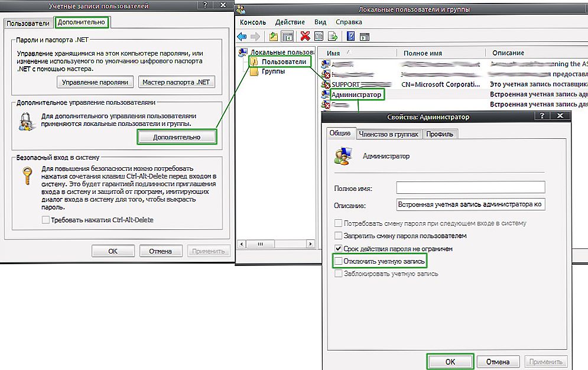
Task: Open the Справка menu
Action: (x=349, y=22)
